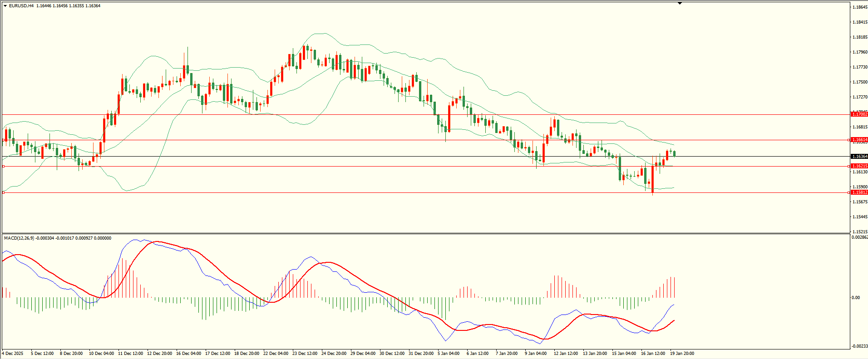The width and height of the screenshot is (868, 359).
Task: Click the 24 Dec 20:00 time axis label
Action: tap(334, 354)
